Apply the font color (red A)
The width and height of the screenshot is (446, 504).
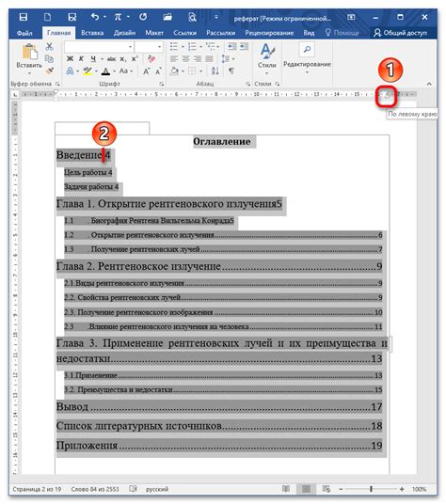click(x=105, y=71)
